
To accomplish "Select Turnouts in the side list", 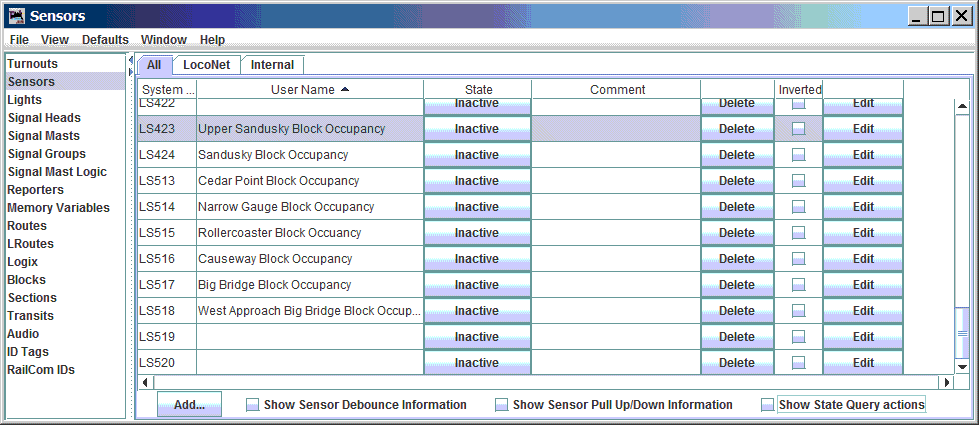I will coord(32,64).
